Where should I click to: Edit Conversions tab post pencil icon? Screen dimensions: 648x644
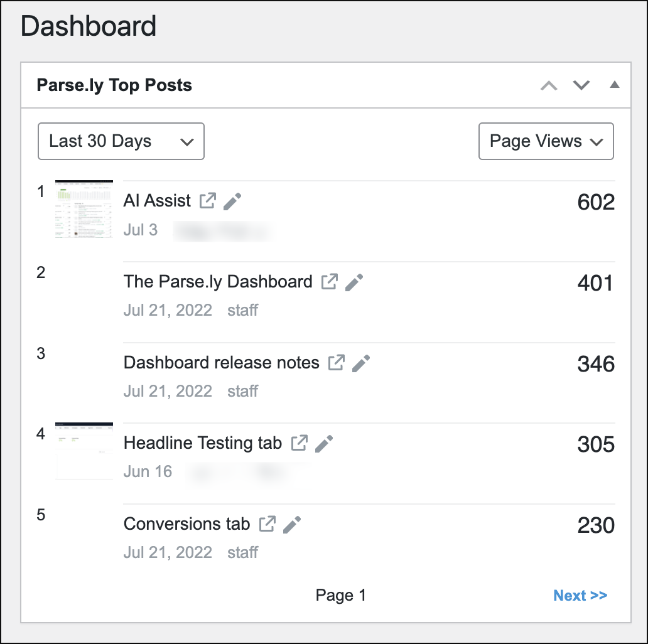[x=292, y=525]
